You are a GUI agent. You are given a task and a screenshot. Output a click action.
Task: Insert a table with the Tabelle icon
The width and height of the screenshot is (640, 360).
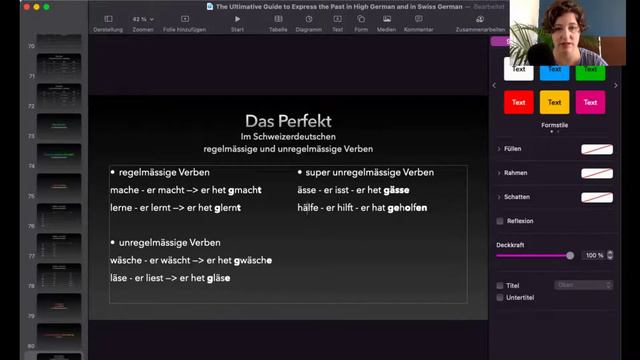coord(278,19)
